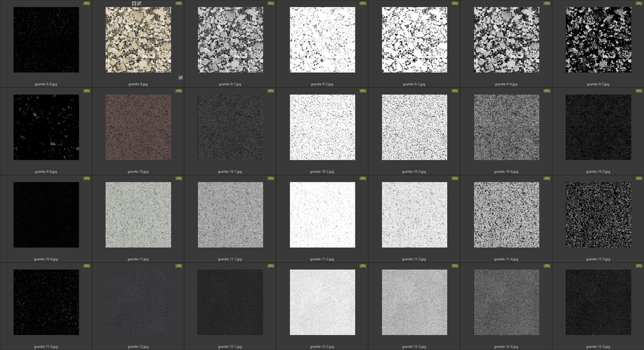Click the square marker icon above granite-9
The width and height of the screenshot is (644, 350).
[x=134, y=3]
